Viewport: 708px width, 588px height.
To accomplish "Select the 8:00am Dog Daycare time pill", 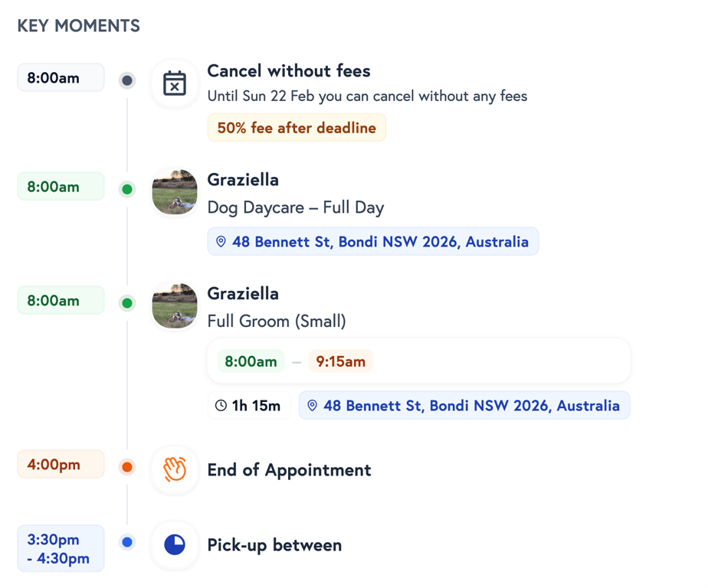I will (x=61, y=186).
